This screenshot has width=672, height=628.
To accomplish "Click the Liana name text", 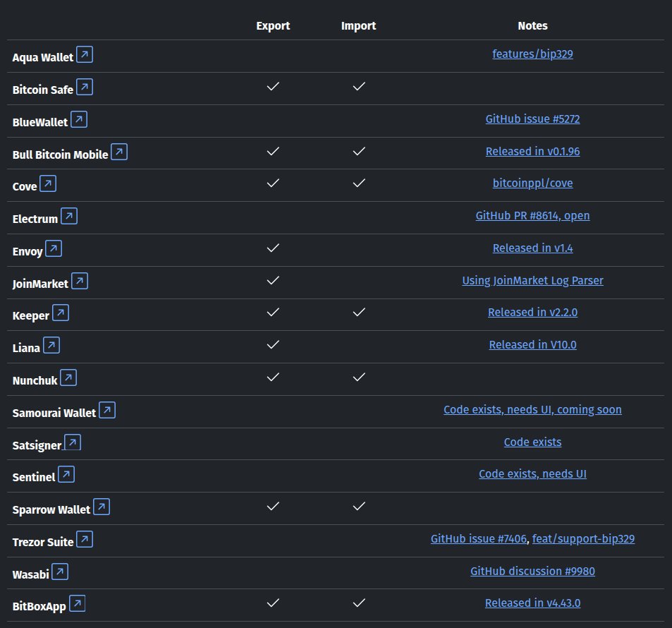I will pyautogui.click(x=26, y=349).
